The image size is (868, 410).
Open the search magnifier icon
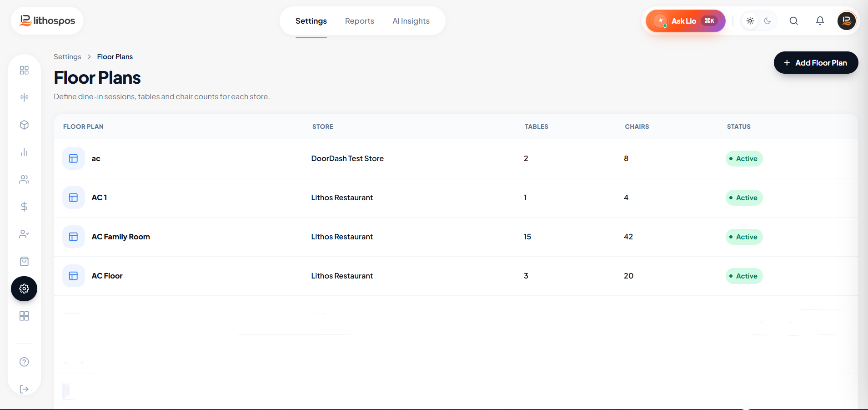pos(793,21)
